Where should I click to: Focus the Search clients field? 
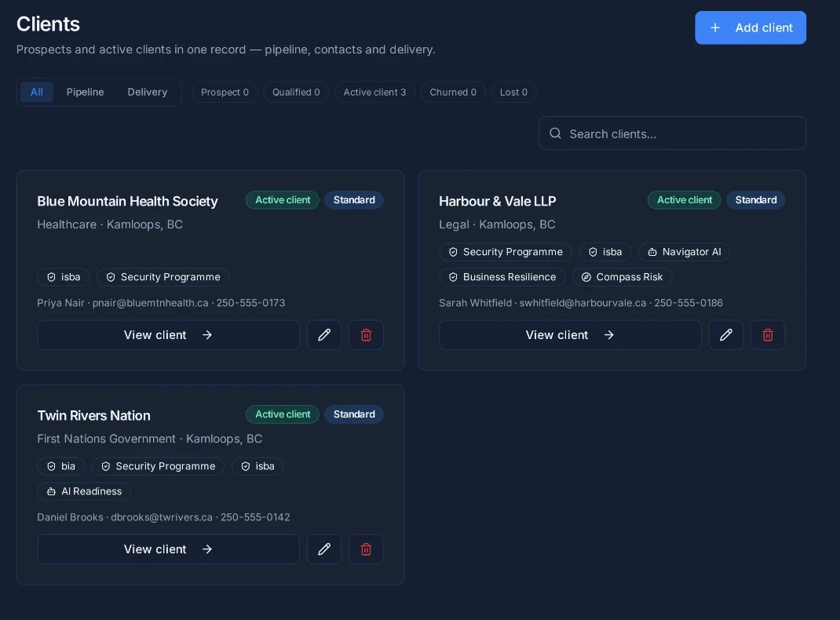pos(672,133)
